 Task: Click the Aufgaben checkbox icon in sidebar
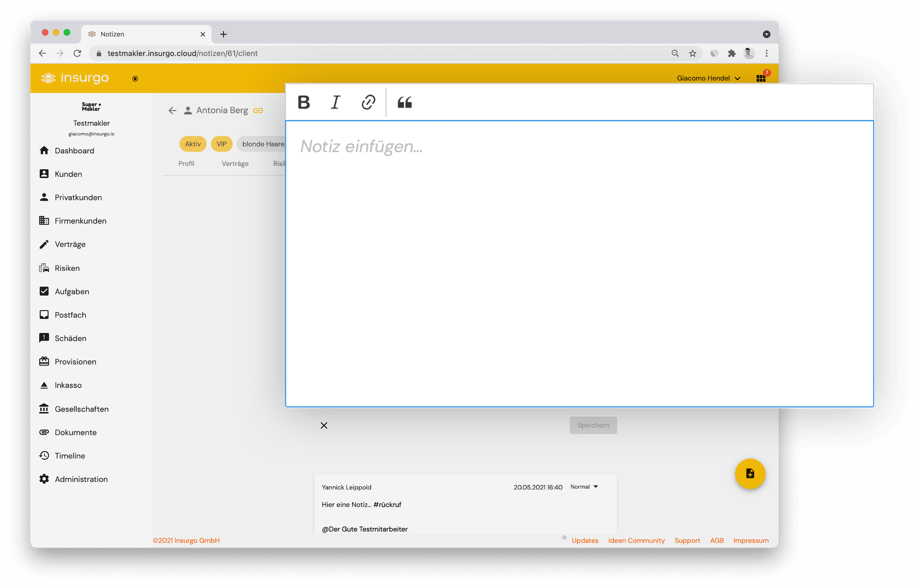44,291
